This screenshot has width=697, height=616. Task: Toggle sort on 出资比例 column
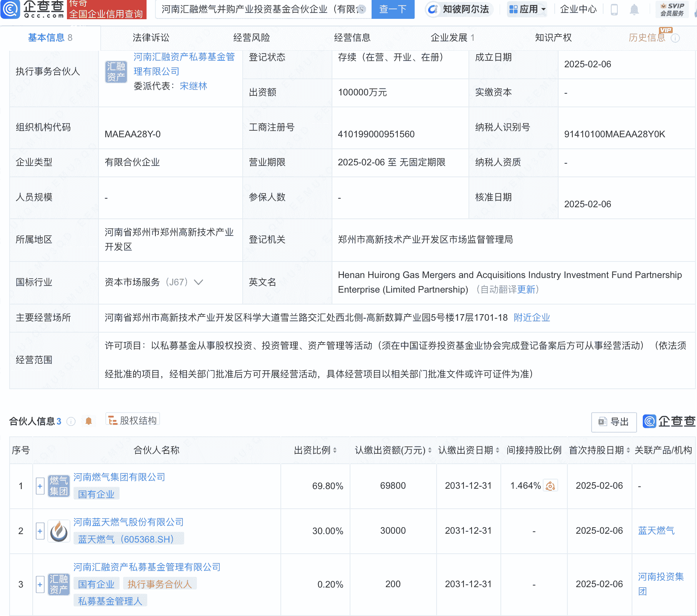pyautogui.click(x=334, y=450)
